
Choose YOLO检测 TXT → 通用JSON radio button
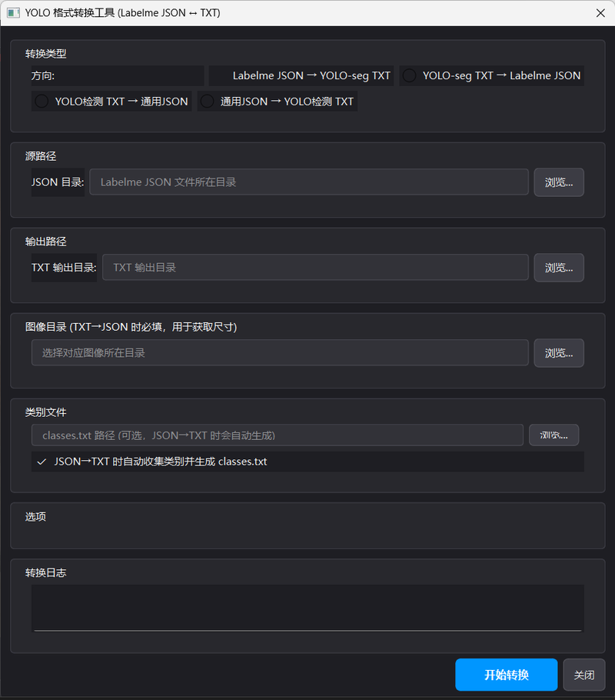[111, 102]
